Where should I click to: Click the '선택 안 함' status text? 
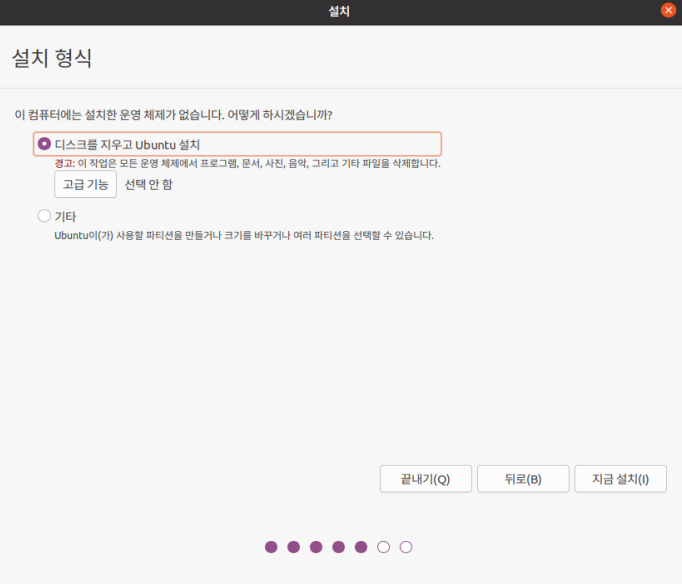pyautogui.click(x=148, y=184)
